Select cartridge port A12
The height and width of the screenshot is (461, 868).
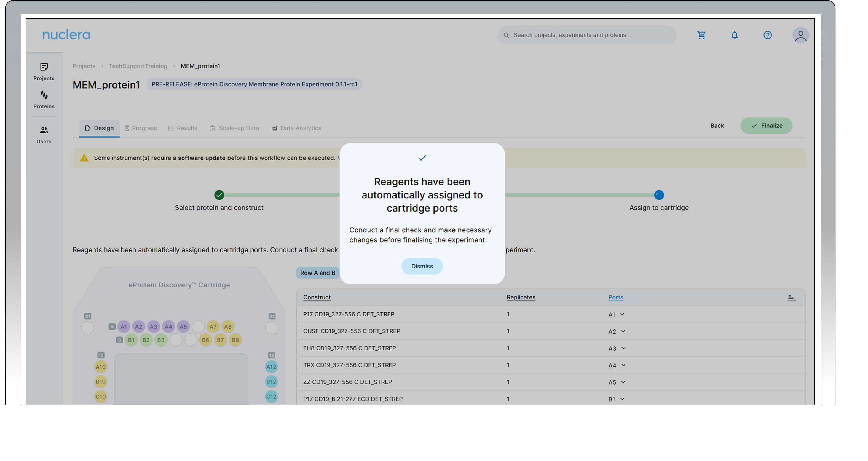click(271, 367)
